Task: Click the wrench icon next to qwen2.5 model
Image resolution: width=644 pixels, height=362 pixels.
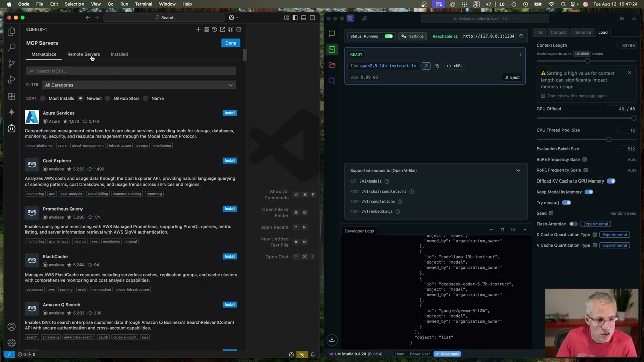Action: [426, 66]
